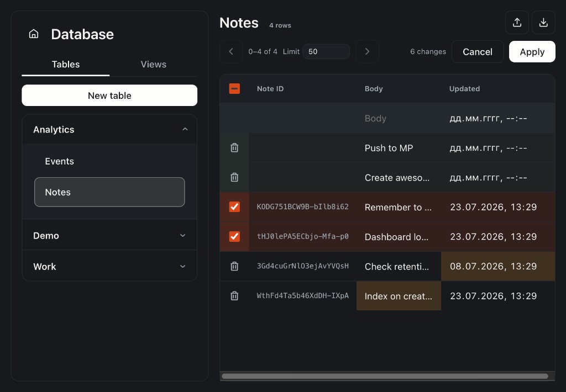This screenshot has width=566, height=392.
Task: Click the date in Remember to ... row
Action: (x=498, y=207)
